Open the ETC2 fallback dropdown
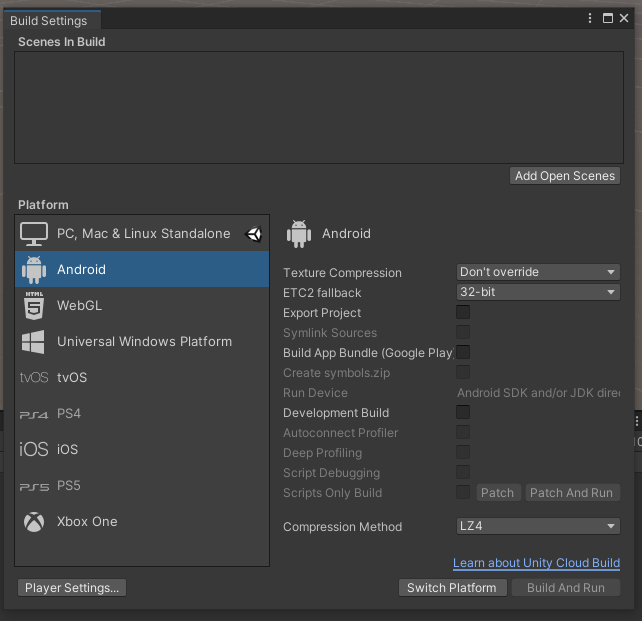 pyautogui.click(x=538, y=292)
